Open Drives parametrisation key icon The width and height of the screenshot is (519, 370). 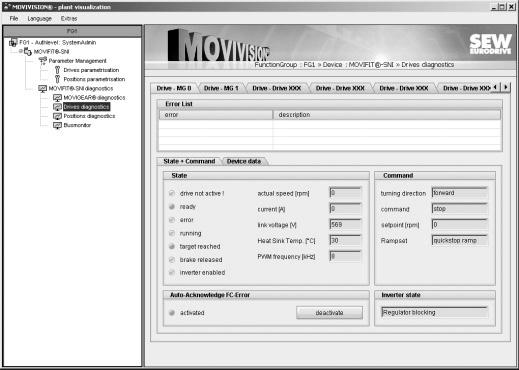[x=57, y=70]
